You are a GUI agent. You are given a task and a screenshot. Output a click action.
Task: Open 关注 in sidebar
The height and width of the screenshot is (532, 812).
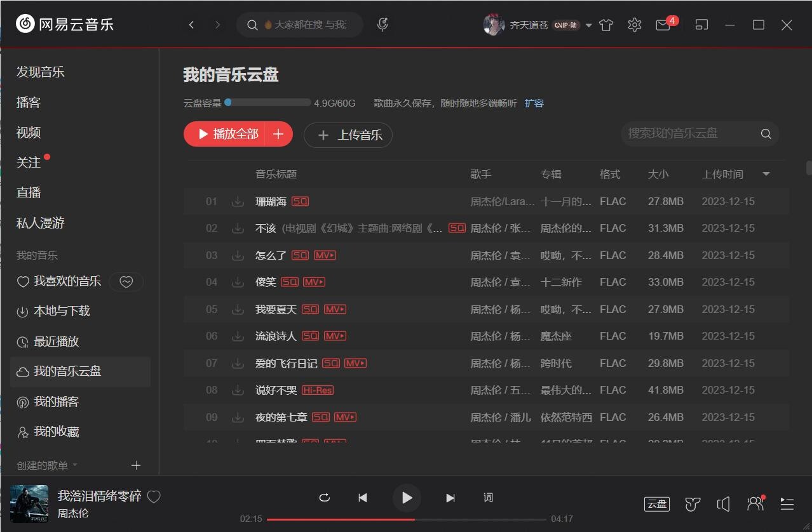29,163
